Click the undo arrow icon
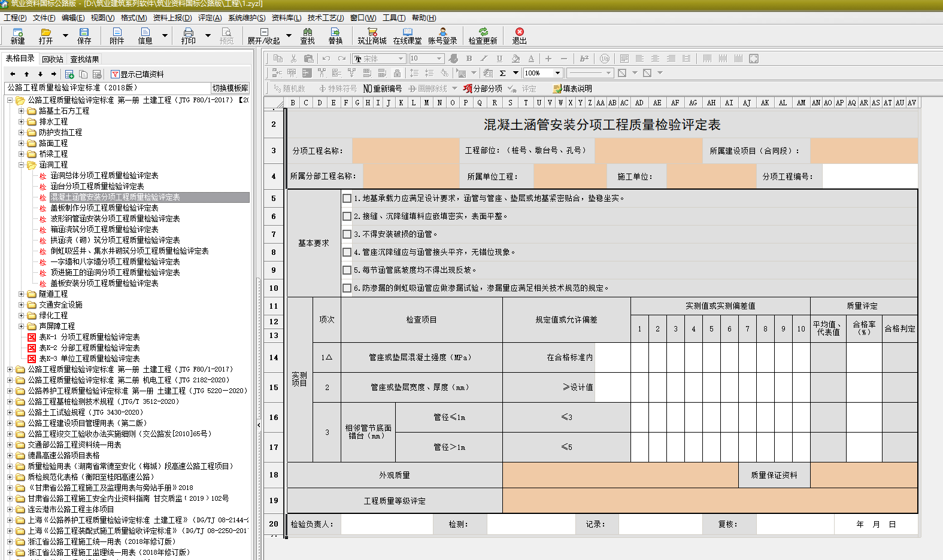The image size is (943, 560). coord(326,59)
